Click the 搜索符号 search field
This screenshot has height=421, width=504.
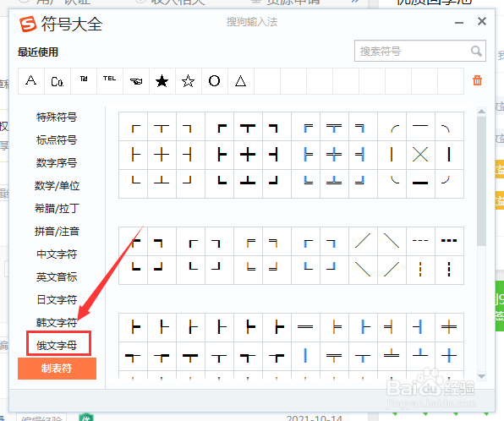point(419,51)
